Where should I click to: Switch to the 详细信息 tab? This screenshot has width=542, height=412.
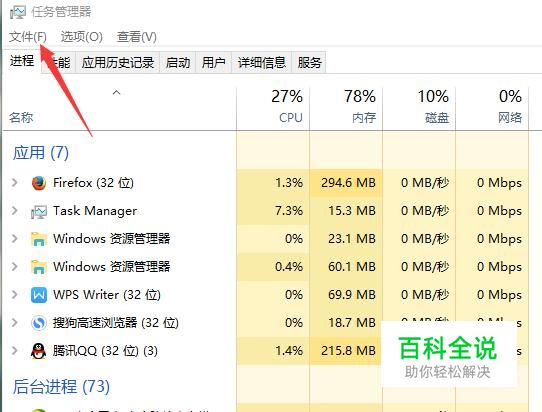pos(262,63)
